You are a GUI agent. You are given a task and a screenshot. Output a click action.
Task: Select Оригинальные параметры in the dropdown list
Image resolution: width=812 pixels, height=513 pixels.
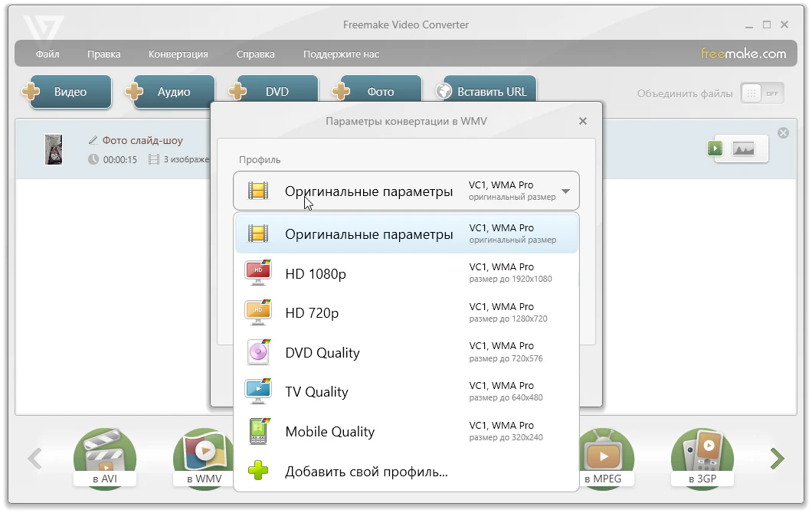[x=407, y=234]
